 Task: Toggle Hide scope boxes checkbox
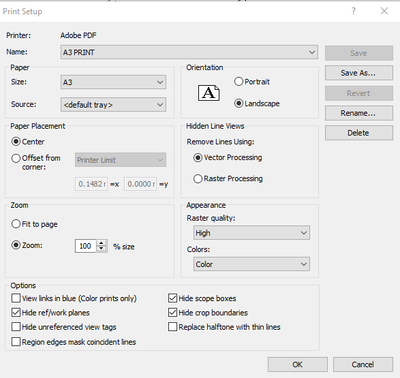click(x=172, y=298)
